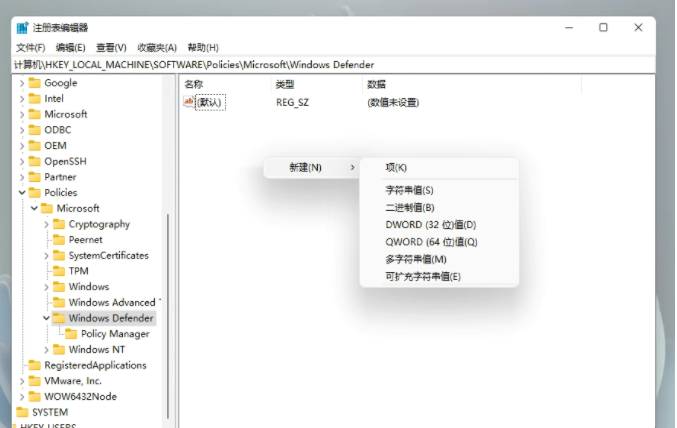Open the 文件(F) menu
This screenshot has width=677, height=428.
tap(31, 48)
